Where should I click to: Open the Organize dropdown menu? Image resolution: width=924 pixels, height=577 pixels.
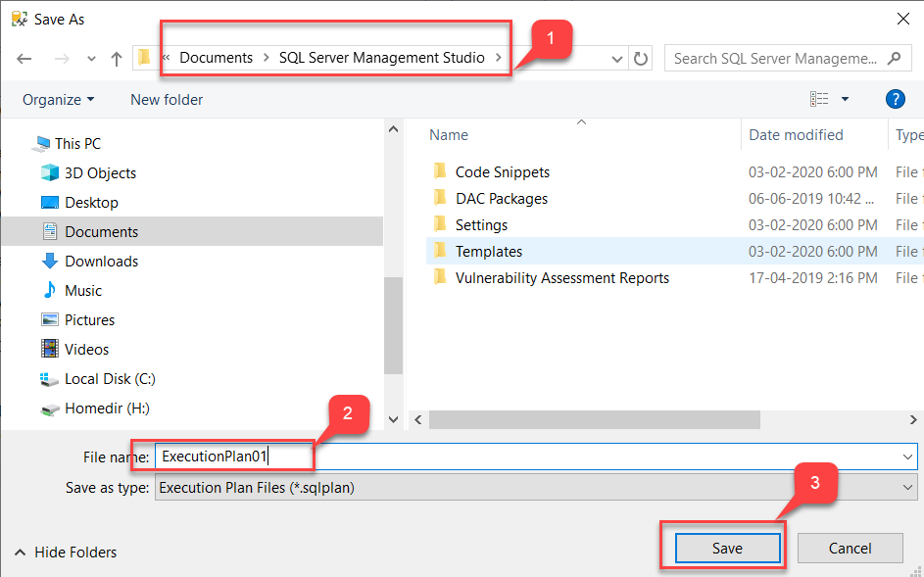tap(59, 100)
